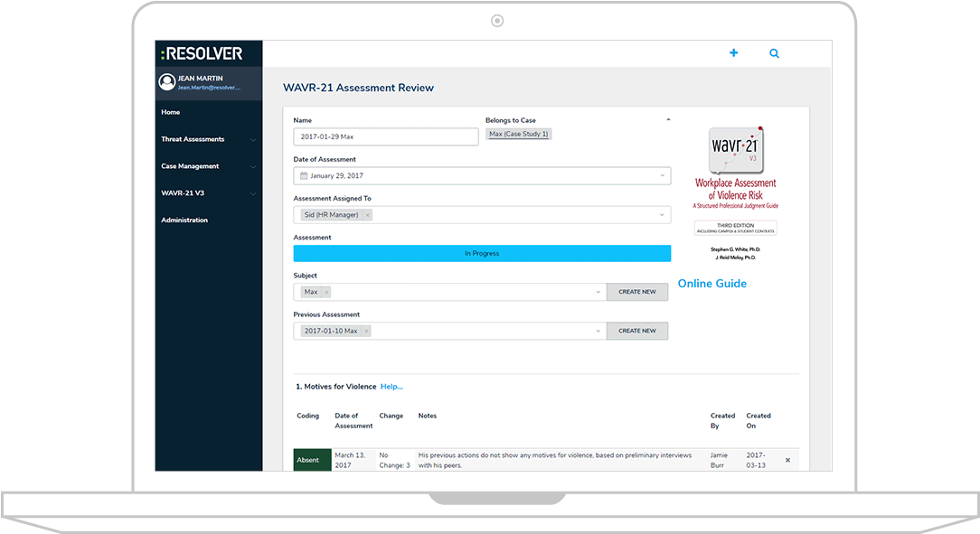The width and height of the screenshot is (980, 534).
Task: Remove the 2017-01-10 Max previous assessment tag
Action: 365,331
